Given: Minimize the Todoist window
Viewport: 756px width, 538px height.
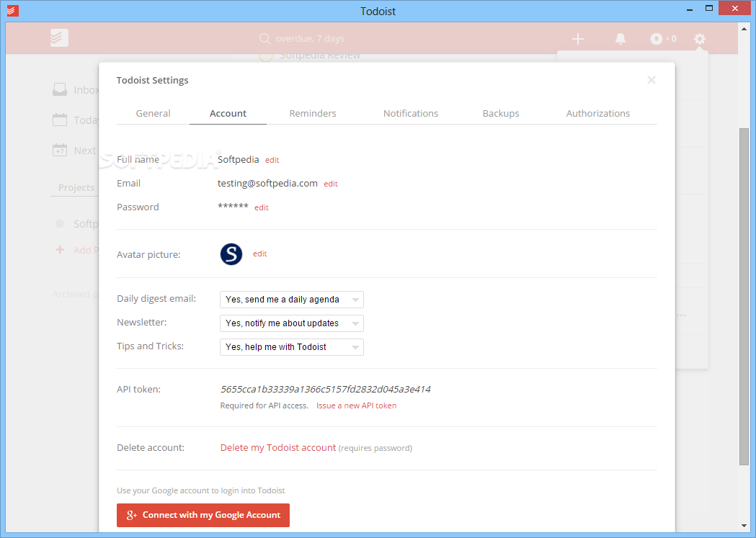Looking at the screenshot, I should (690, 9).
